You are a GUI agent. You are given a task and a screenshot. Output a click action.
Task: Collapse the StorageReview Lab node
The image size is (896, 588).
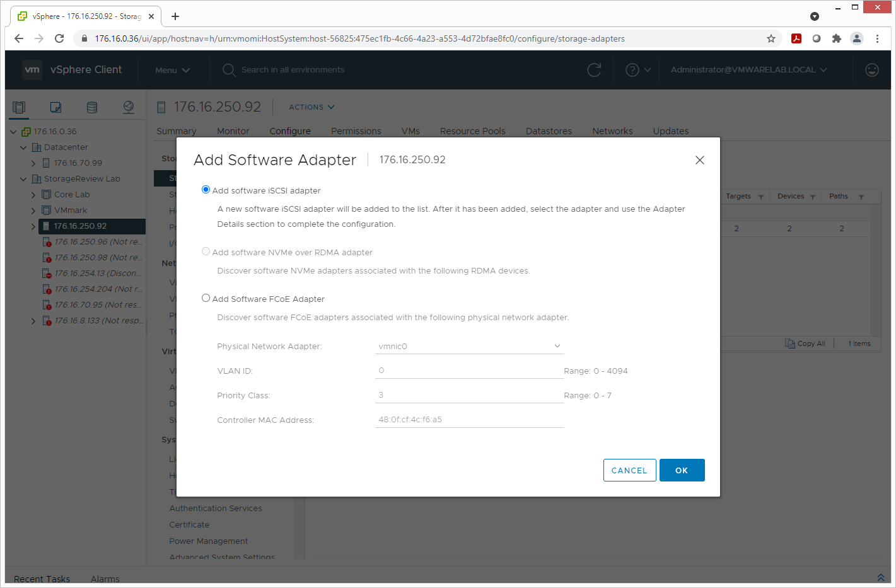click(23, 179)
